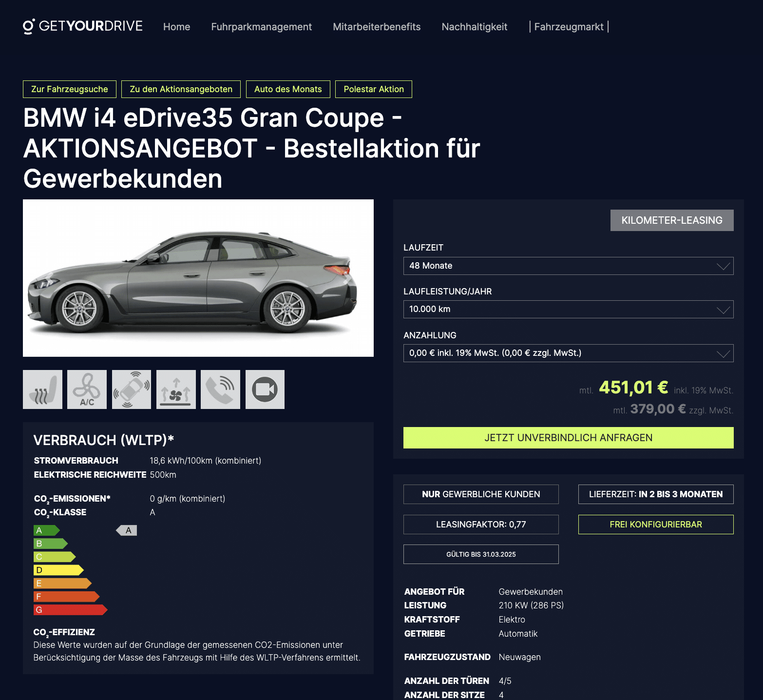Click the 379,00 € net price

(658, 409)
